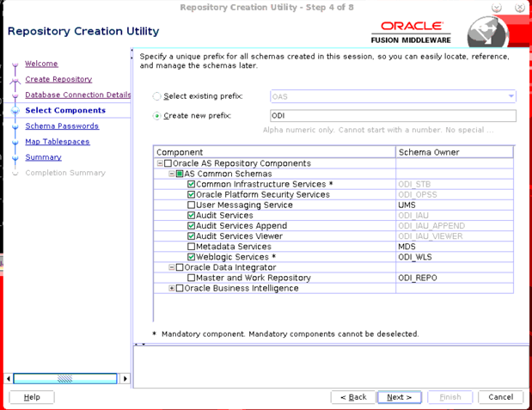Click the ODI_IAU_APPEND schema owner cell
This screenshot has height=410, width=532.
click(455, 226)
